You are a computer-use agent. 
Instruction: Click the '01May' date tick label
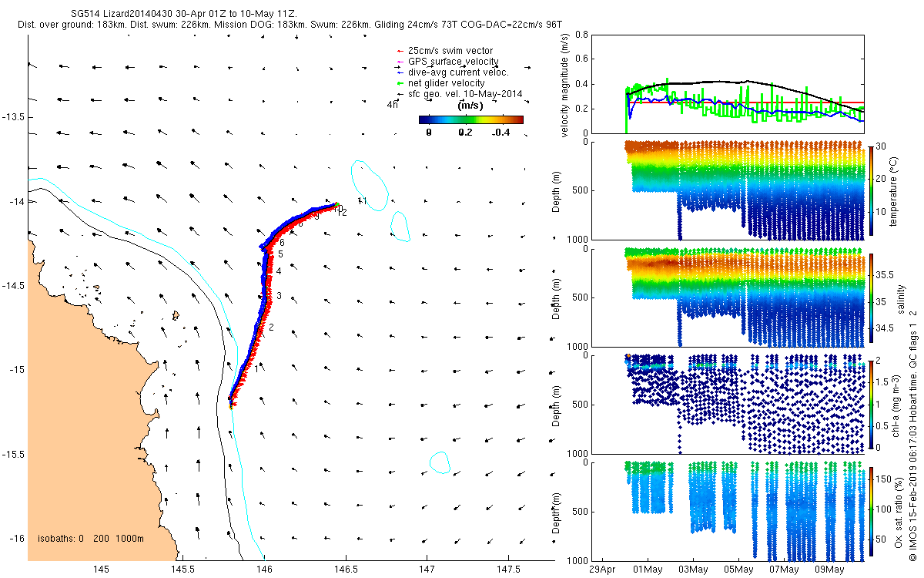click(648, 570)
